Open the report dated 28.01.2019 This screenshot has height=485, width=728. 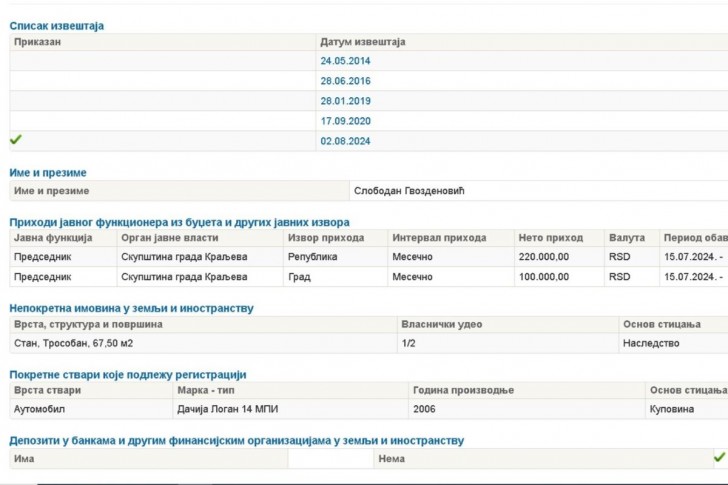(345, 101)
